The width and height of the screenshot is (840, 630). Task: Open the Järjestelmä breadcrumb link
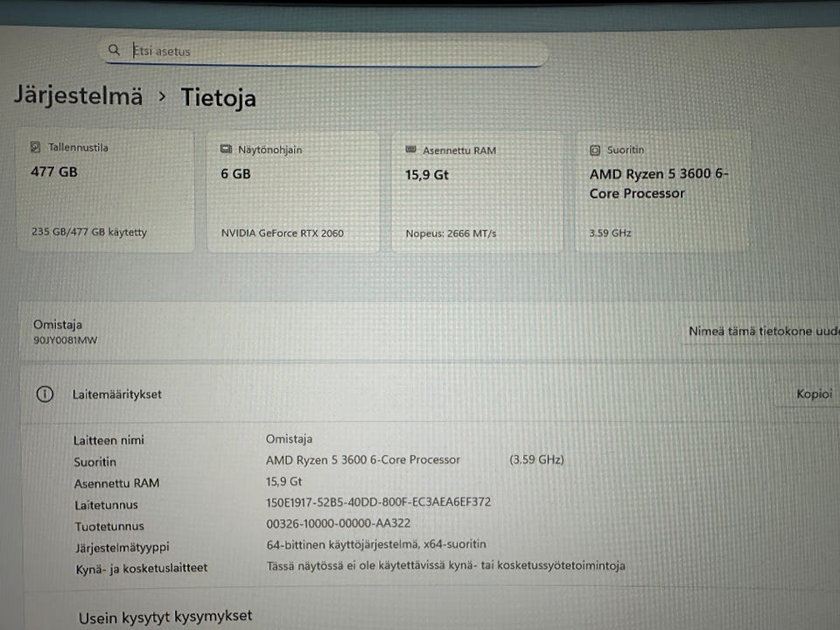click(78, 95)
